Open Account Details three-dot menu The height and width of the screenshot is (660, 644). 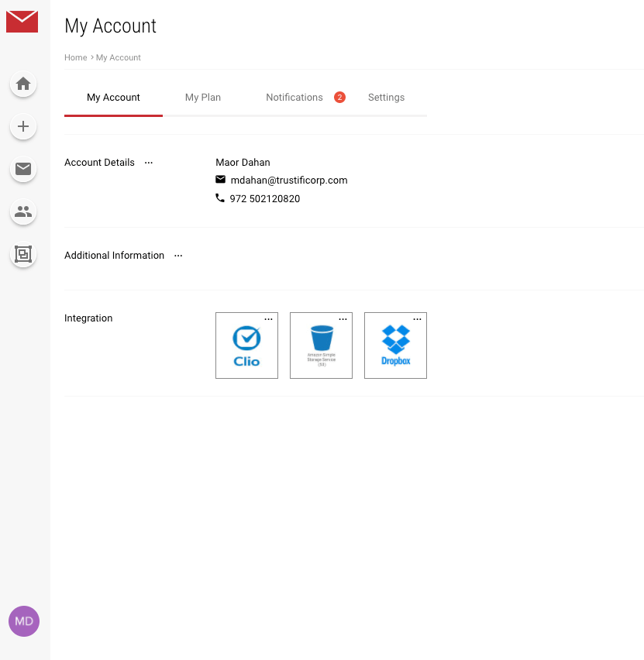click(149, 163)
